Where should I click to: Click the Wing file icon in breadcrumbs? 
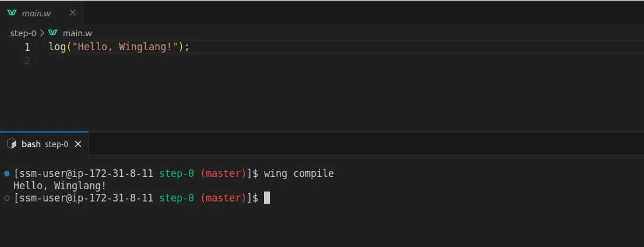[53, 33]
